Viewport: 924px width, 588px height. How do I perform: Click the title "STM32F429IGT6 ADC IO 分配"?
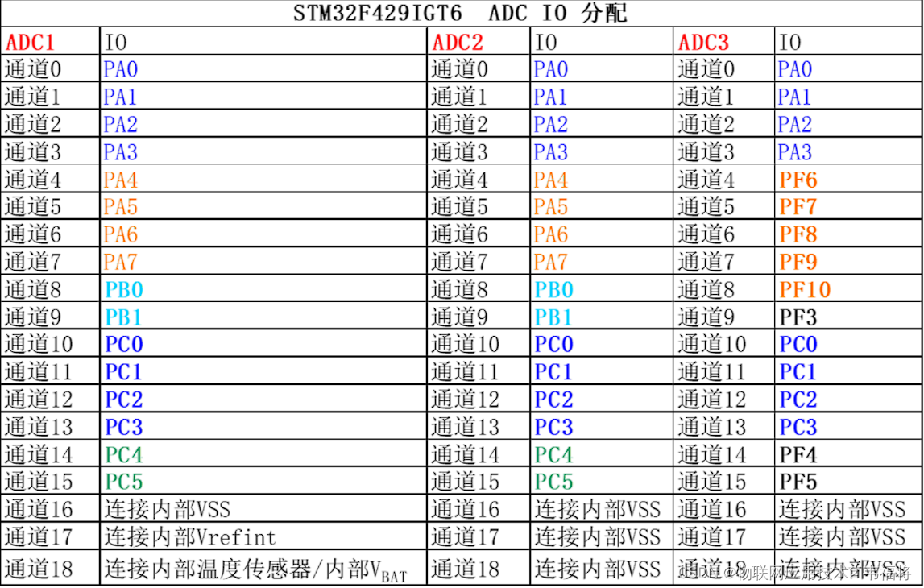coord(460,13)
